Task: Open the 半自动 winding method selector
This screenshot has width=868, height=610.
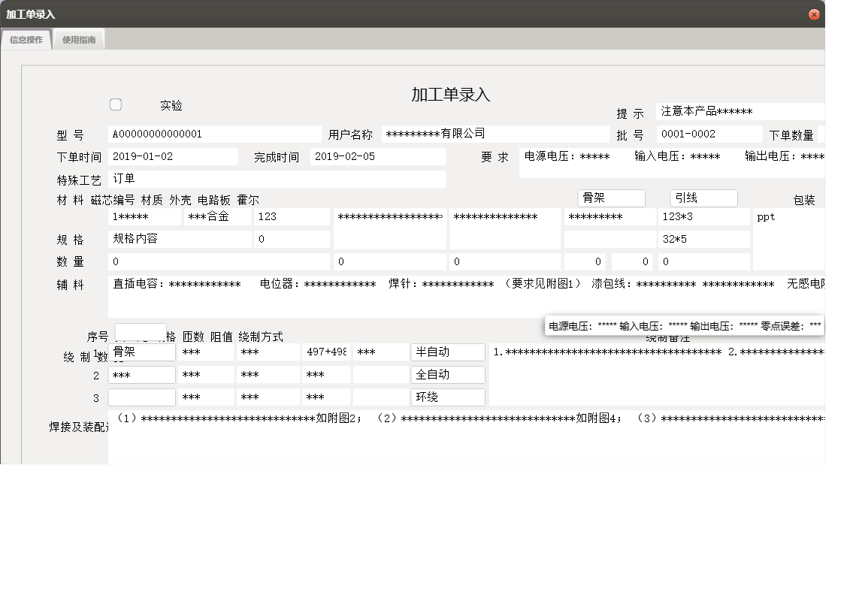Action: pos(447,352)
